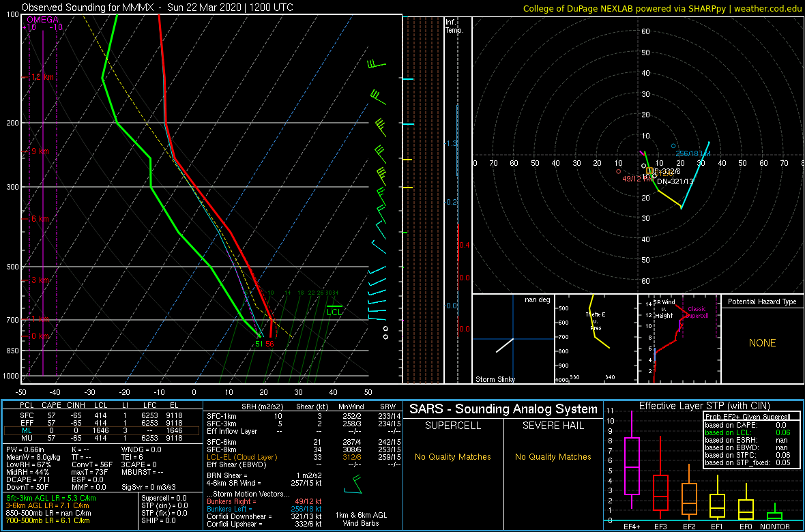
Task: Select the highlighted ML parcel row
Action: (101, 430)
